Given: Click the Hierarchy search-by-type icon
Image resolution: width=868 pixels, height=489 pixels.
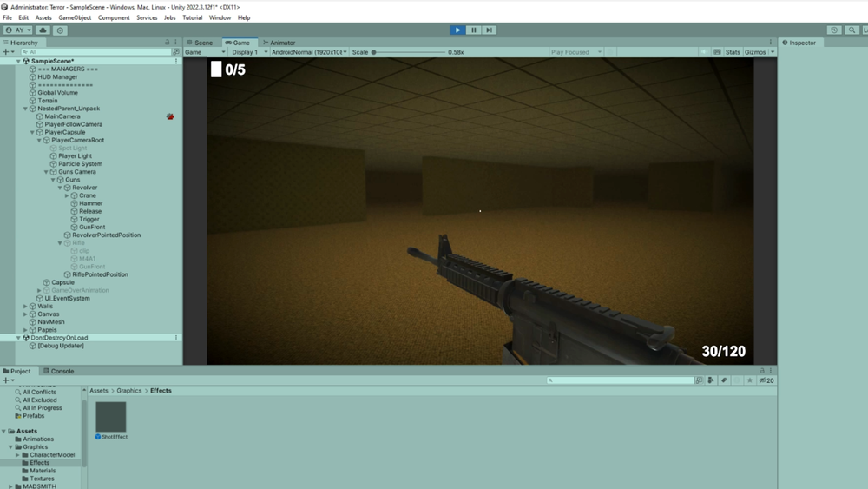Looking at the screenshot, I should [176, 51].
